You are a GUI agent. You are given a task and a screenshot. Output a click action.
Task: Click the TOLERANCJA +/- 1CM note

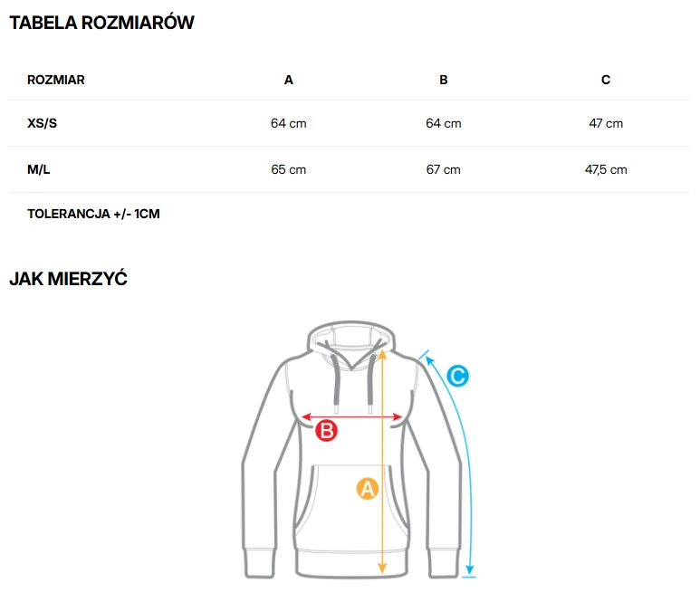[x=94, y=215]
